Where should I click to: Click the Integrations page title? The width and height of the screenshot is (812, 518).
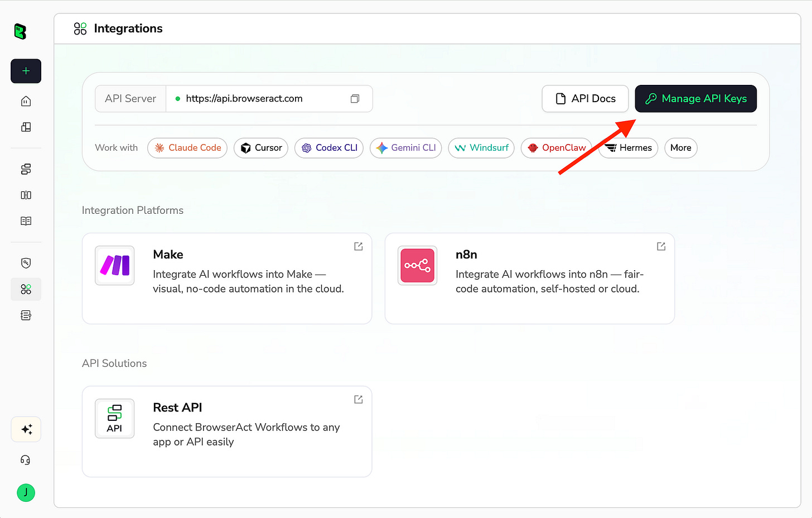[x=128, y=28]
